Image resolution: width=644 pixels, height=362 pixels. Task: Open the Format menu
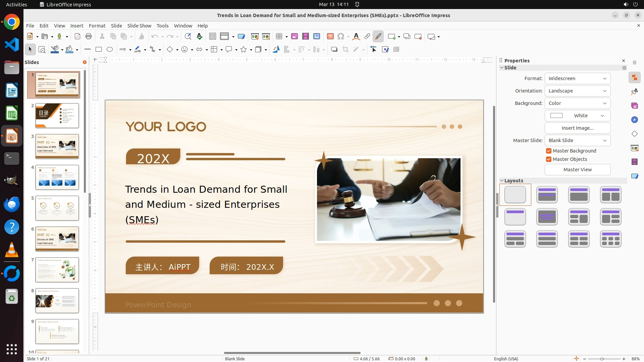[x=97, y=26]
